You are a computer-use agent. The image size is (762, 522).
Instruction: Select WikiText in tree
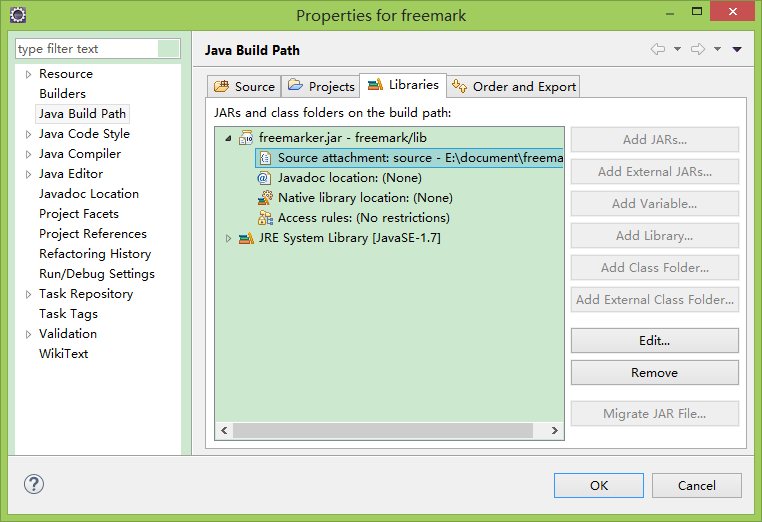64,354
